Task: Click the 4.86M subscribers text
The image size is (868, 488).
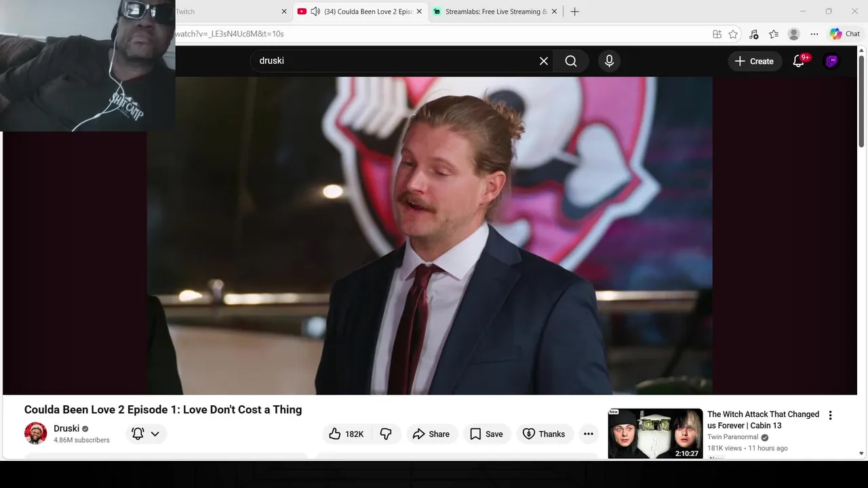Action: (x=81, y=440)
